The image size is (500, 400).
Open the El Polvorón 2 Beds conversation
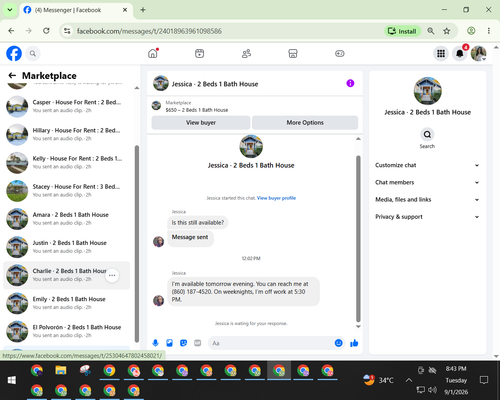pos(67,331)
